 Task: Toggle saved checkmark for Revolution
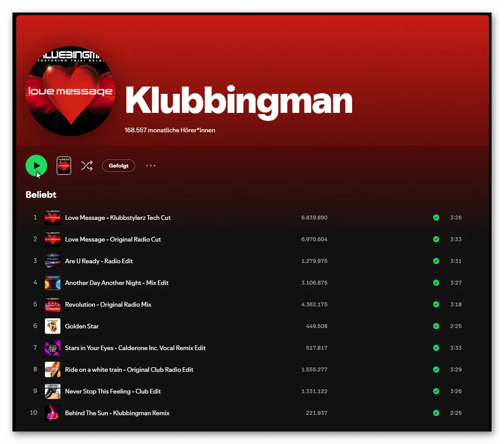tap(436, 304)
